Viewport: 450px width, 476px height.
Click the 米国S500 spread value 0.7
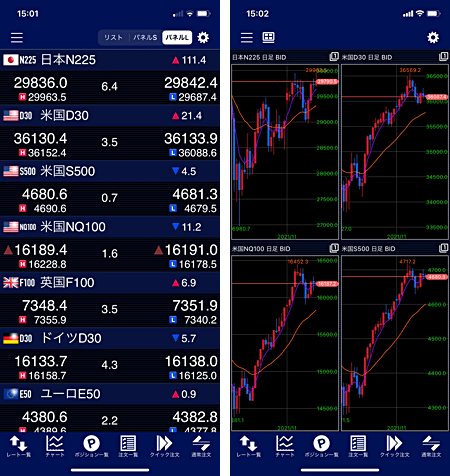click(x=109, y=198)
